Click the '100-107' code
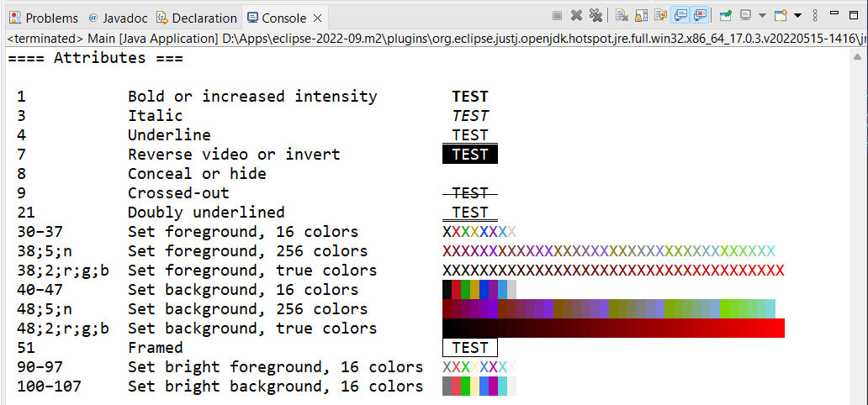Image resolution: width=868 pixels, height=405 pixels. [x=49, y=387]
